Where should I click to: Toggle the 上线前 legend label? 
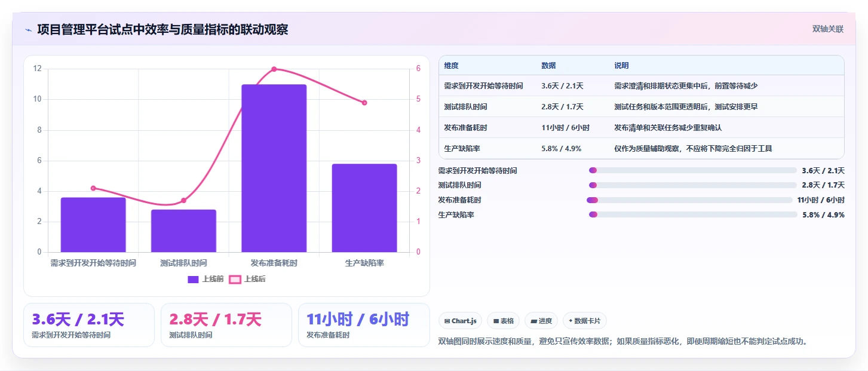tap(213, 279)
